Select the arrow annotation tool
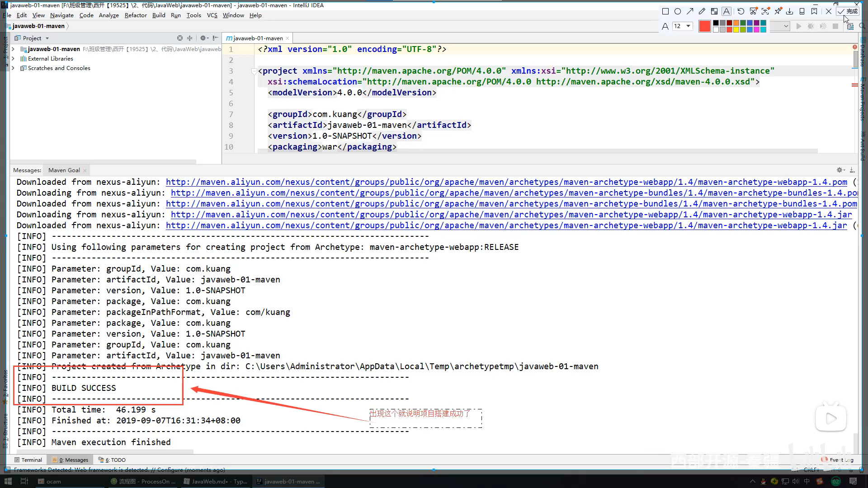868x488 pixels. 690,11
